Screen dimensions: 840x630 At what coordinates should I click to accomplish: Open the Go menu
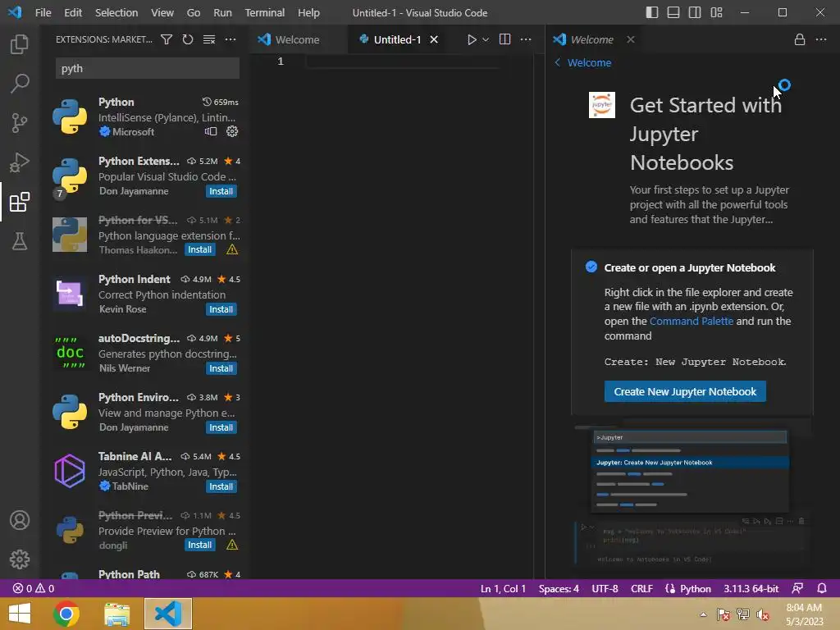194,12
